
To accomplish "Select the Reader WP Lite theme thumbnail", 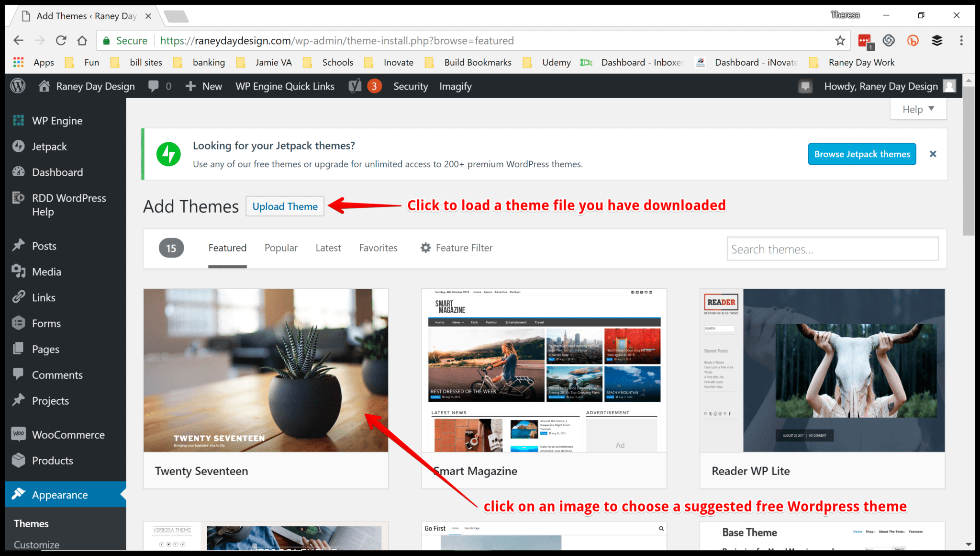I will click(823, 370).
